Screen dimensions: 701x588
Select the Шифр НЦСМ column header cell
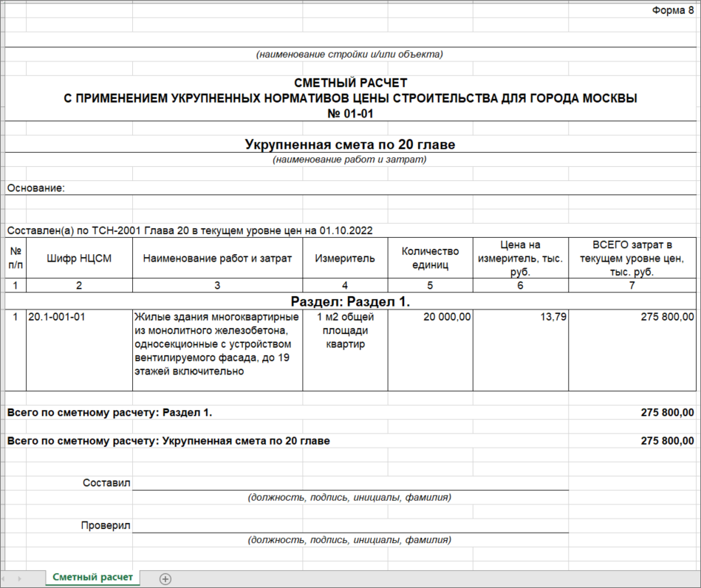tap(79, 259)
